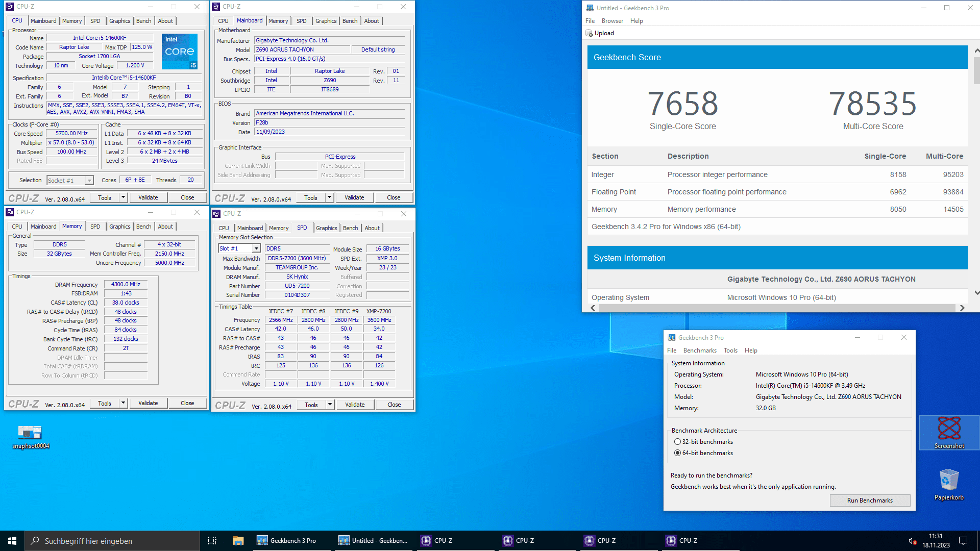This screenshot has height=551, width=980.
Task: Open Browser menu in Geekbench results
Action: [612, 21]
